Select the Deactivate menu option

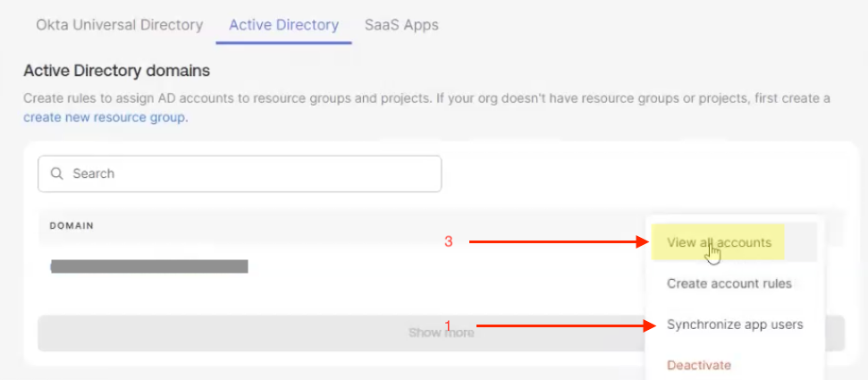coord(699,365)
